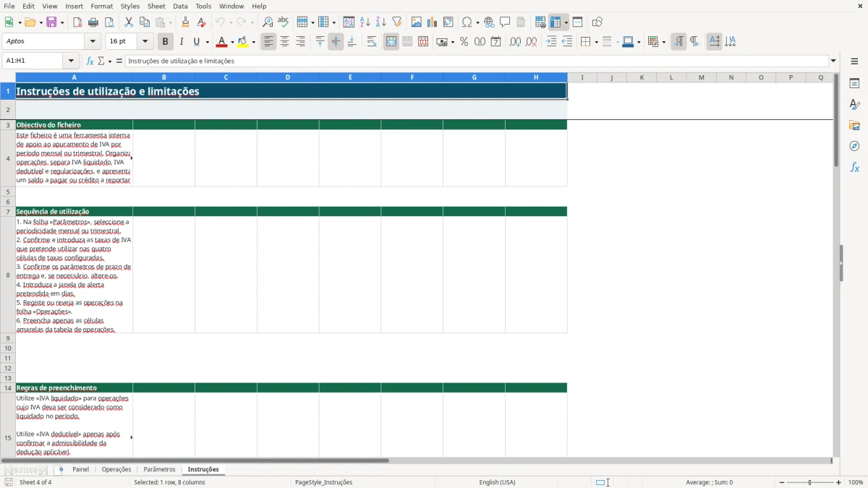Insert a special character (Omega)
The image size is (868, 488).
[467, 22]
